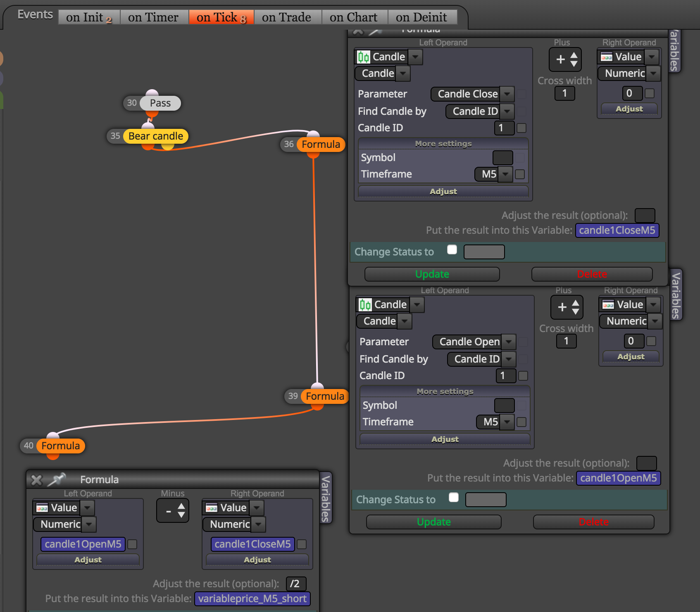Change Plus operator in Candle Open panel
The image size is (700, 612).
[x=567, y=307]
